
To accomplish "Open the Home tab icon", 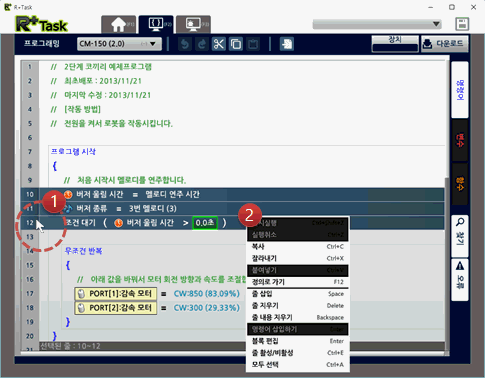I will pyautogui.click(x=118, y=24).
